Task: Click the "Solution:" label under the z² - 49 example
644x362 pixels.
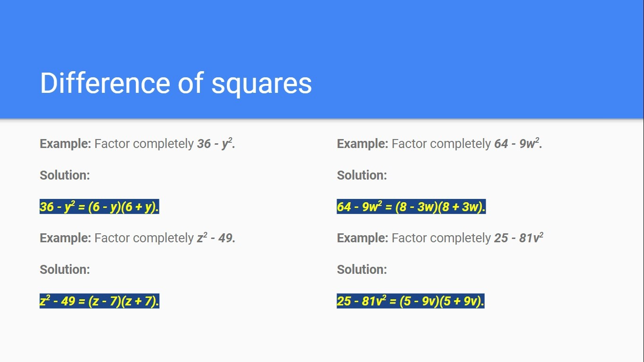Action: tap(65, 270)
